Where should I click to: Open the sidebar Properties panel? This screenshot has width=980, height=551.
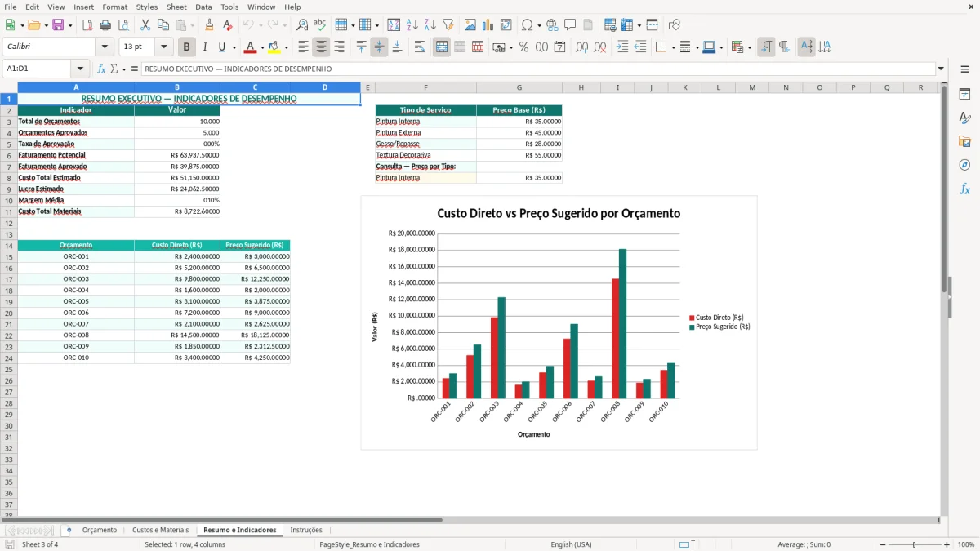pyautogui.click(x=964, y=95)
